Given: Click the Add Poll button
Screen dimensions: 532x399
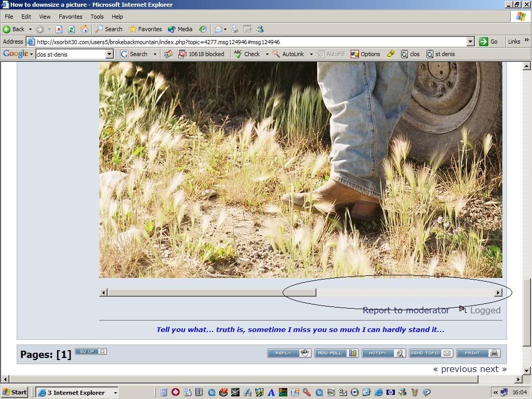Looking at the screenshot, I should click(x=336, y=353).
